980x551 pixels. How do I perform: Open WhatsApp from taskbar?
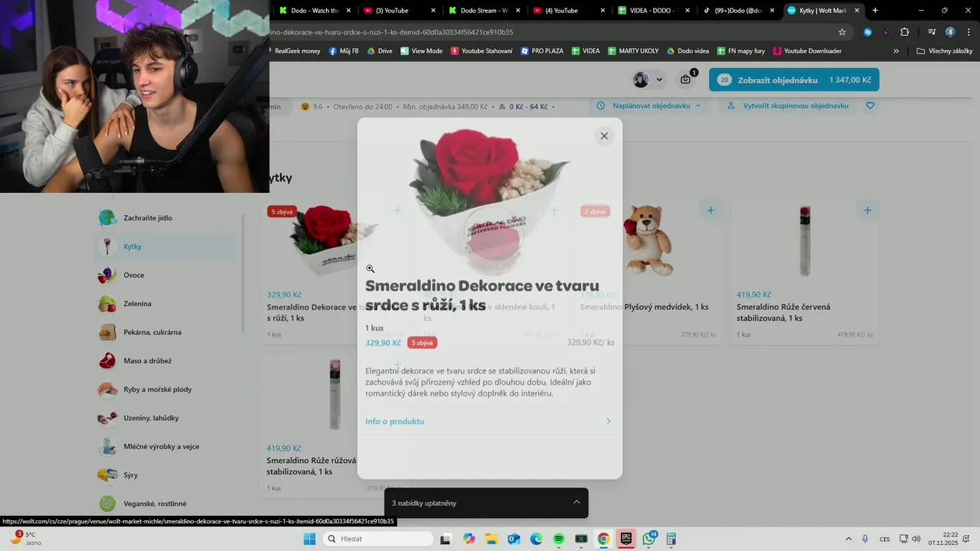click(x=649, y=539)
